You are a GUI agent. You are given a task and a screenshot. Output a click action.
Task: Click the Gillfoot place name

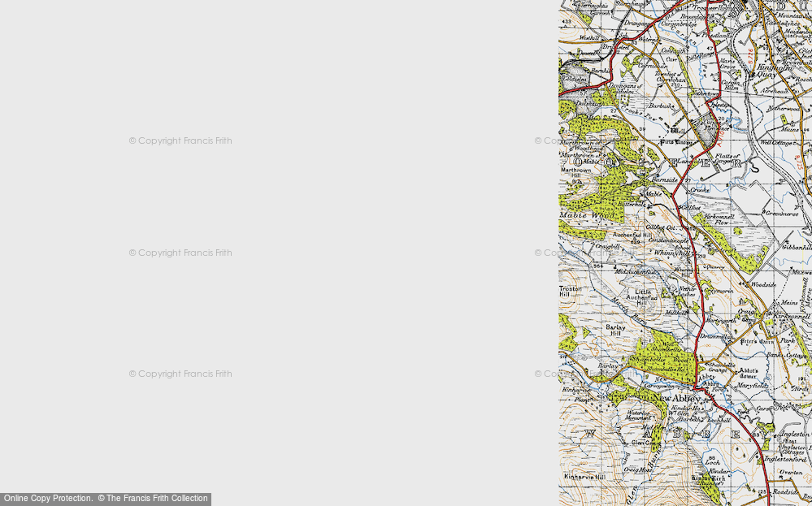[x=690, y=207]
